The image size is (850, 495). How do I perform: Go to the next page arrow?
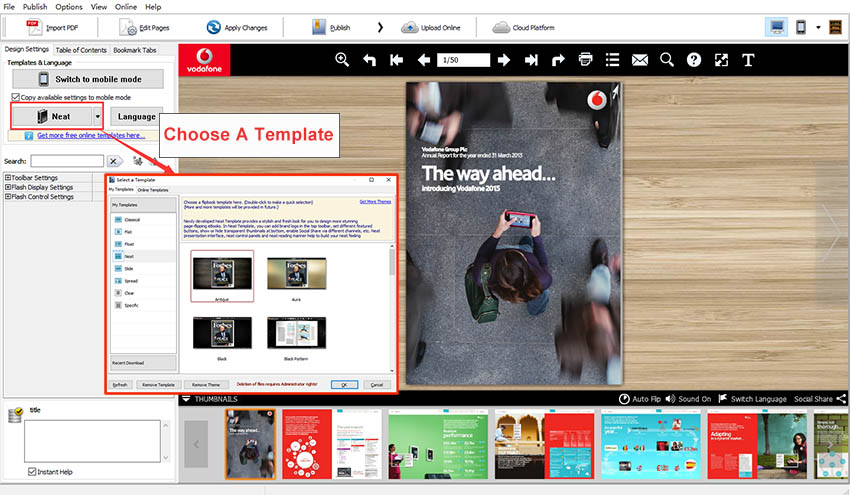point(504,60)
